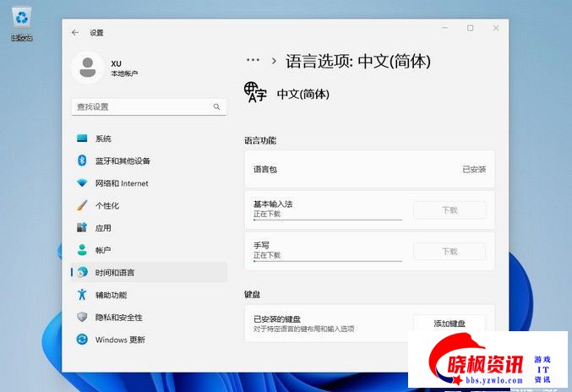Click the 蓝牙和其他设备 Bluetooth icon
This screenshot has width=572, height=392.
82,161
